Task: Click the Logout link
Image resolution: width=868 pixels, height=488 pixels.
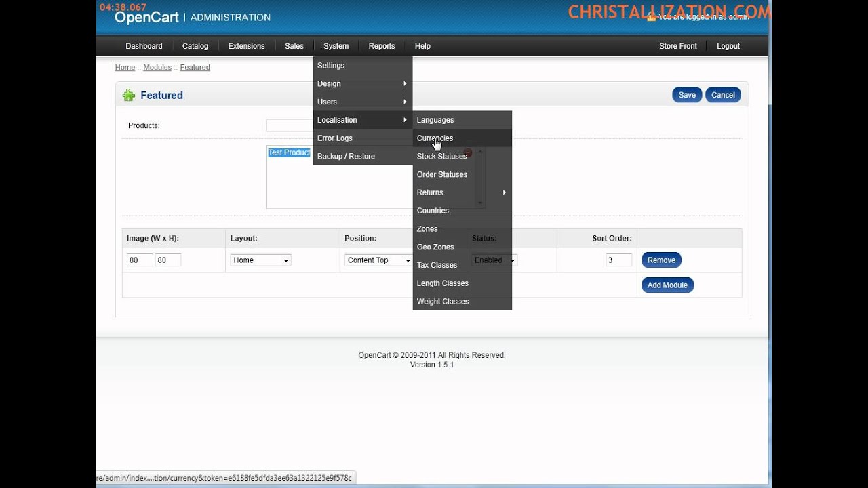Action: 728,46
